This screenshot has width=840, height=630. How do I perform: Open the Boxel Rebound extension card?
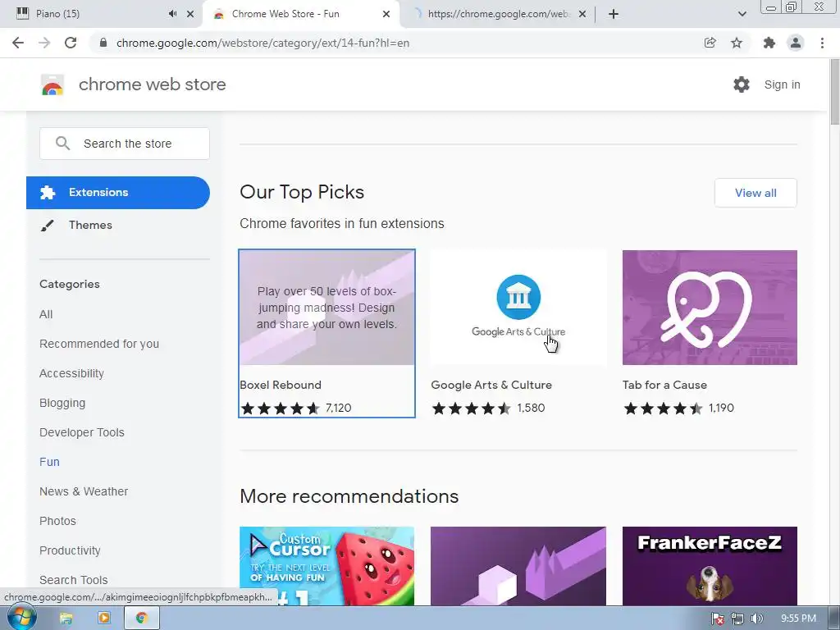click(x=326, y=333)
